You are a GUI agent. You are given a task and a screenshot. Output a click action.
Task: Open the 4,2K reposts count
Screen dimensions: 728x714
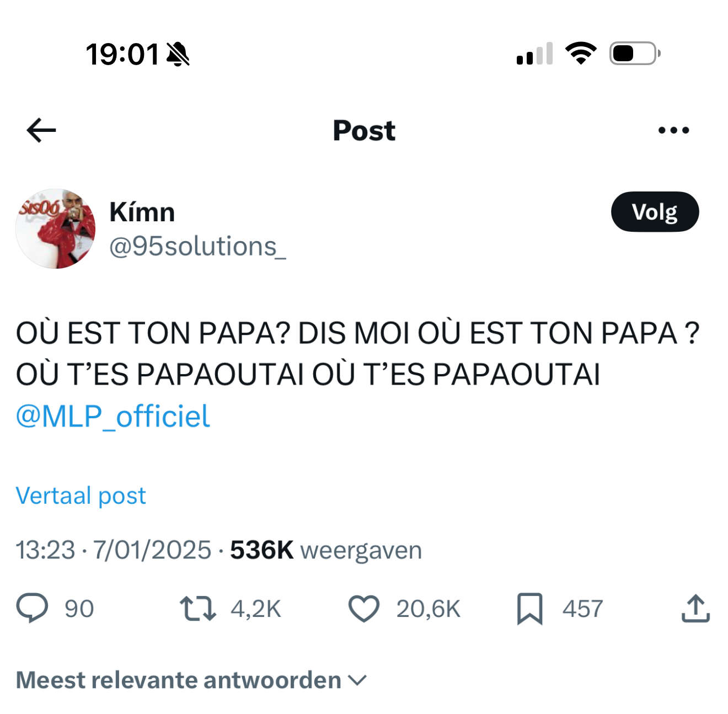(x=256, y=609)
